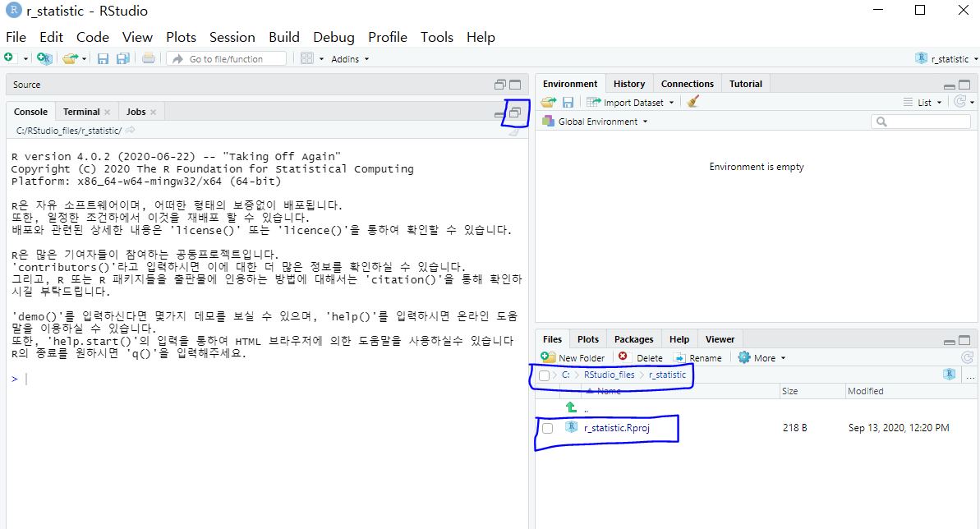Click the Delete button in the Files pane

coord(641,357)
